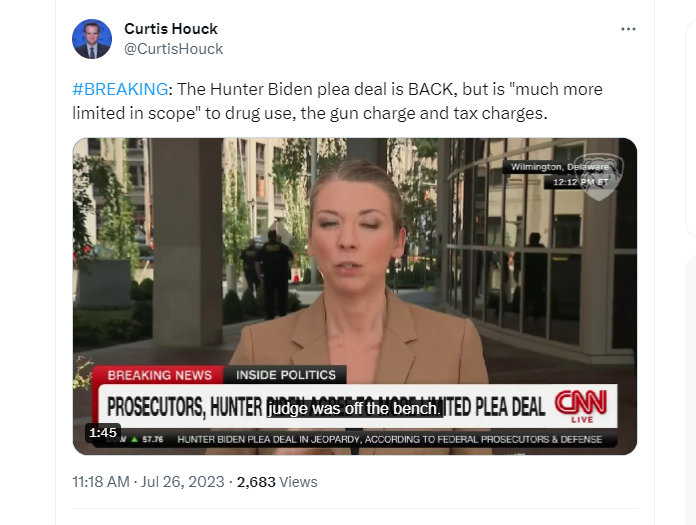Click the BREAKING NEWS red banner
This screenshot has width=696, height=525.
tap(159, 375)
